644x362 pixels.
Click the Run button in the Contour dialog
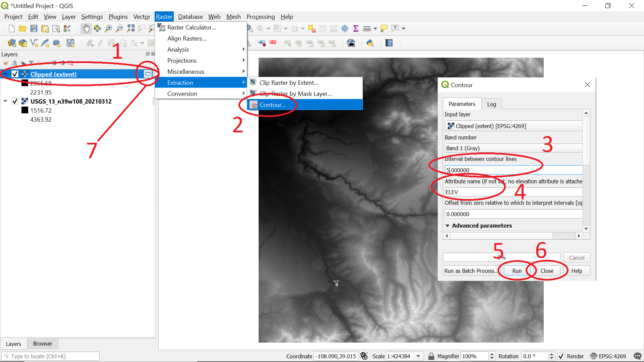(517, 271)
